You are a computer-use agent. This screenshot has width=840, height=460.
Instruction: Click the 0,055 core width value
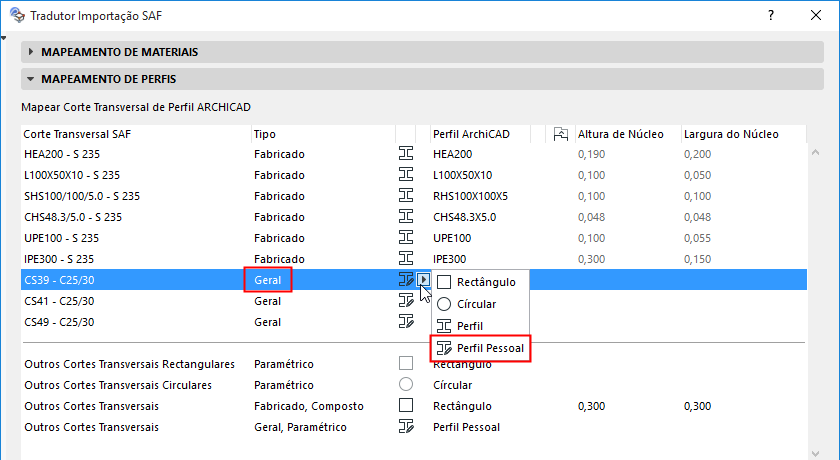[x=698, y=238]
